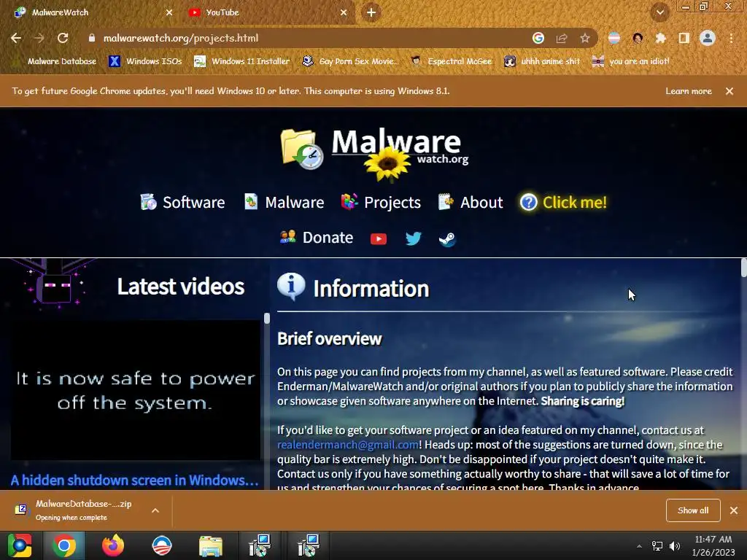The width and height of the screenshot is (747, 560).
Task: Open the Chrome profile avatar
Action: coord(708,38)
